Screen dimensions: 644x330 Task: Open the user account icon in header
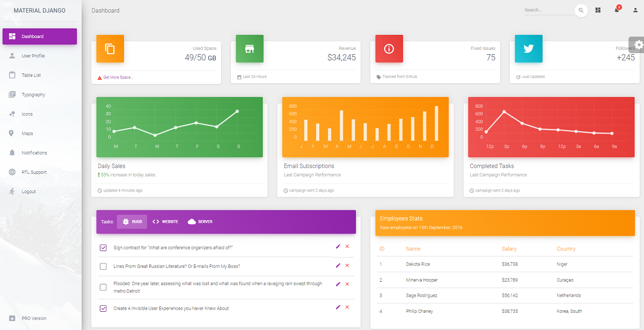click(635, 10)
